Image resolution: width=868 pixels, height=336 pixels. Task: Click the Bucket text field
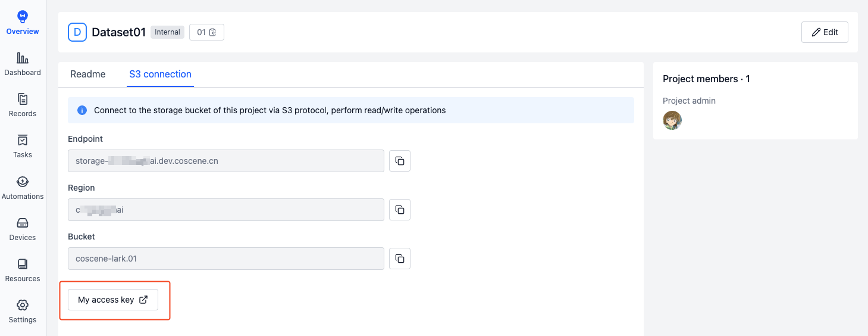click(x=226, y=259)
